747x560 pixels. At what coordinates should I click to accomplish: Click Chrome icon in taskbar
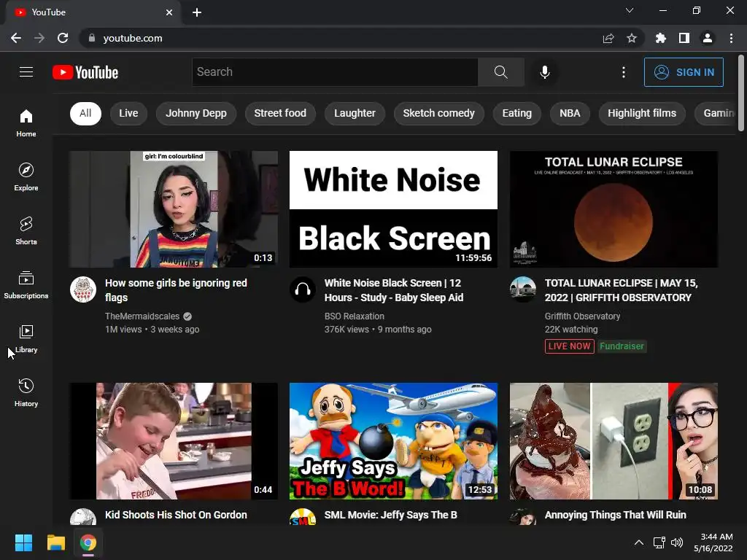point(88,542)
